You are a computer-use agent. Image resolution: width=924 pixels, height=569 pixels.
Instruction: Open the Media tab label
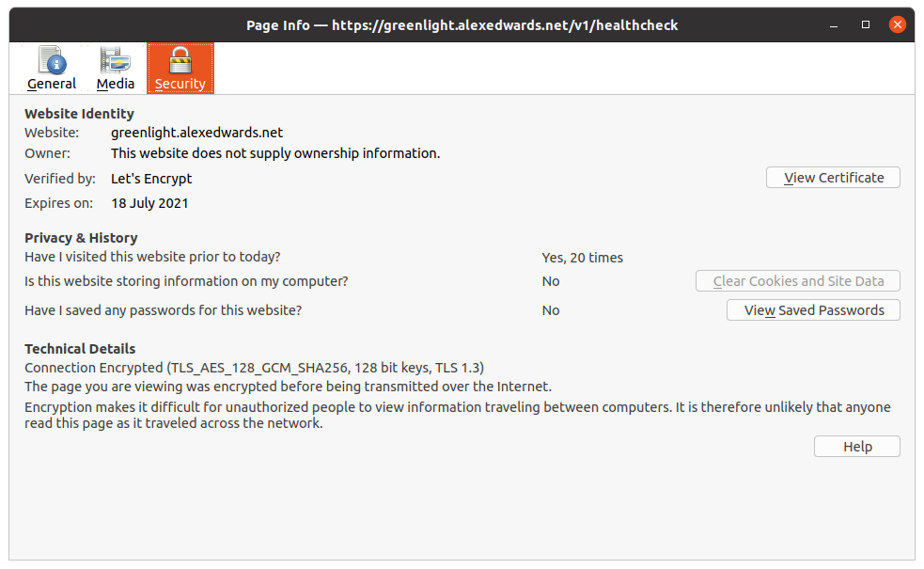pos(116,84)
